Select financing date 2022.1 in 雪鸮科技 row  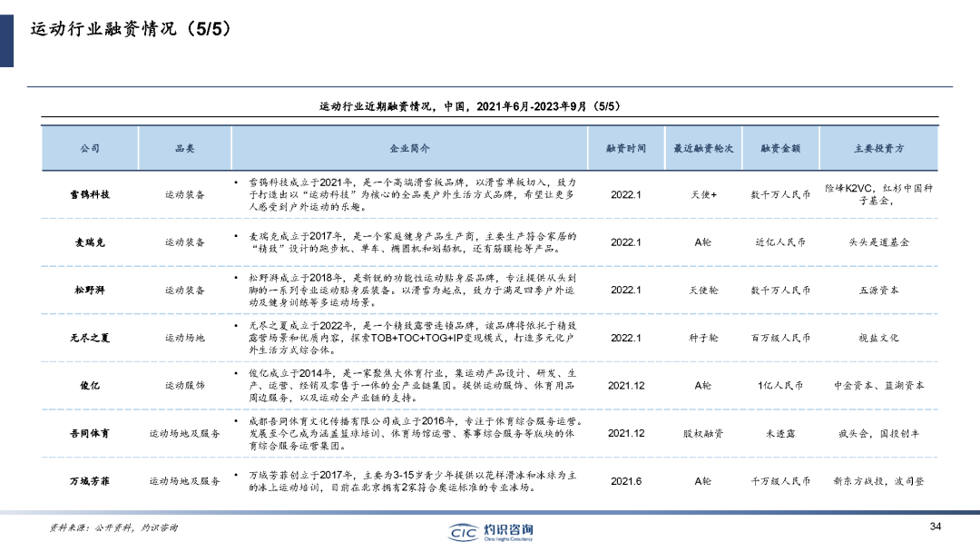625,194
